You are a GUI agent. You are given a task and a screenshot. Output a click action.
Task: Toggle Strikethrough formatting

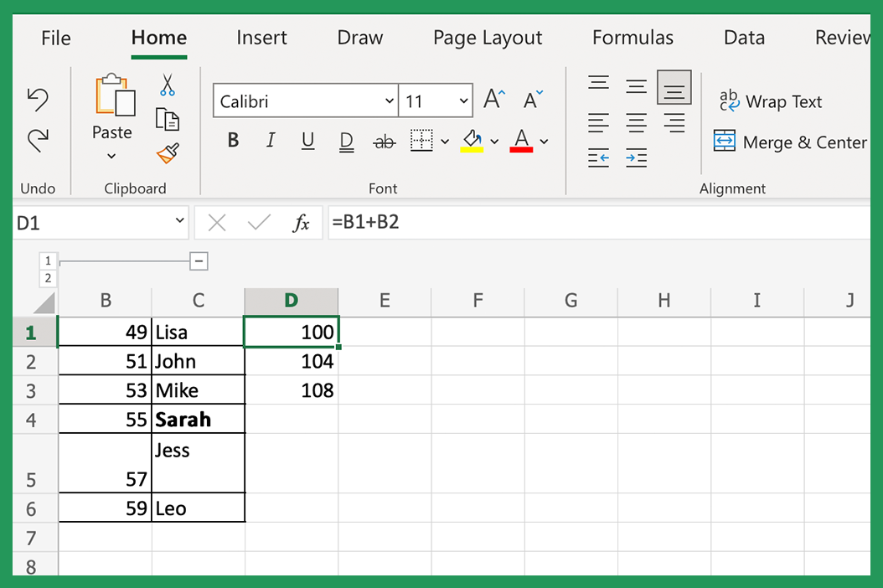click(x=384, y=142)
